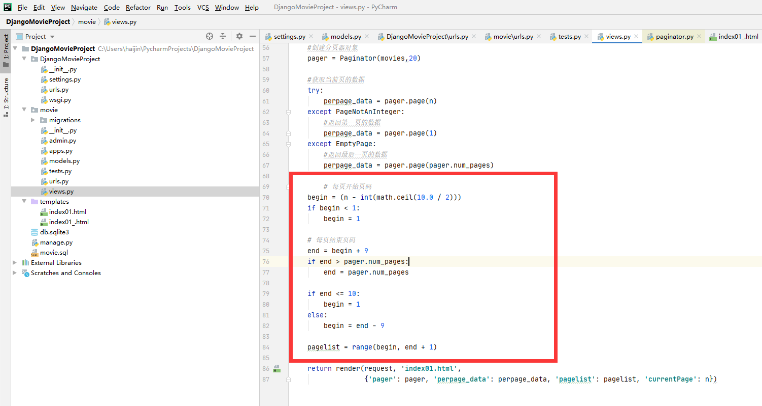This screenshot has width=762, height=406.
Task: Click Collapse All icon in Project panel
Action: click(223, 36)
